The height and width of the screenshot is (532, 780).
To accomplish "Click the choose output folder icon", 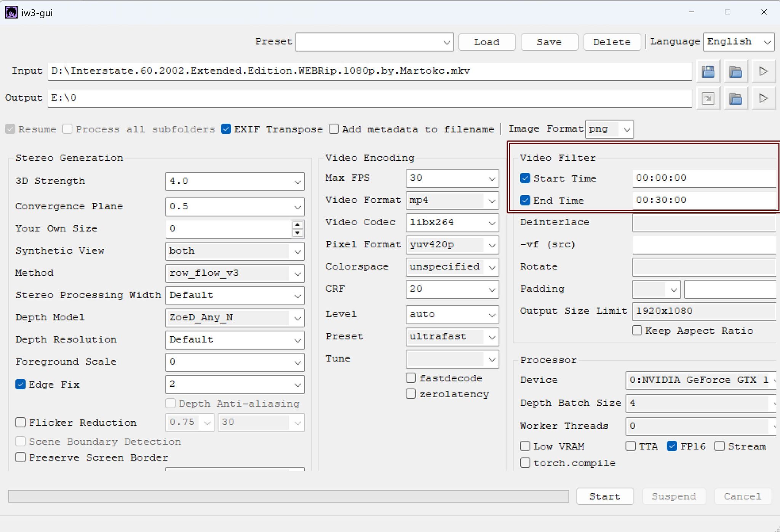I will click(x=735, y=99).
